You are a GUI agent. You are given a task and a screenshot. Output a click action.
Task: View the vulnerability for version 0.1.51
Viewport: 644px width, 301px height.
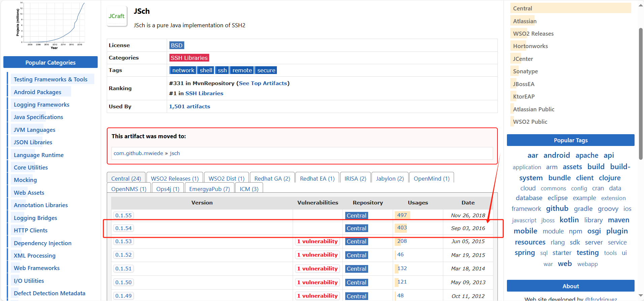[317, 268]
